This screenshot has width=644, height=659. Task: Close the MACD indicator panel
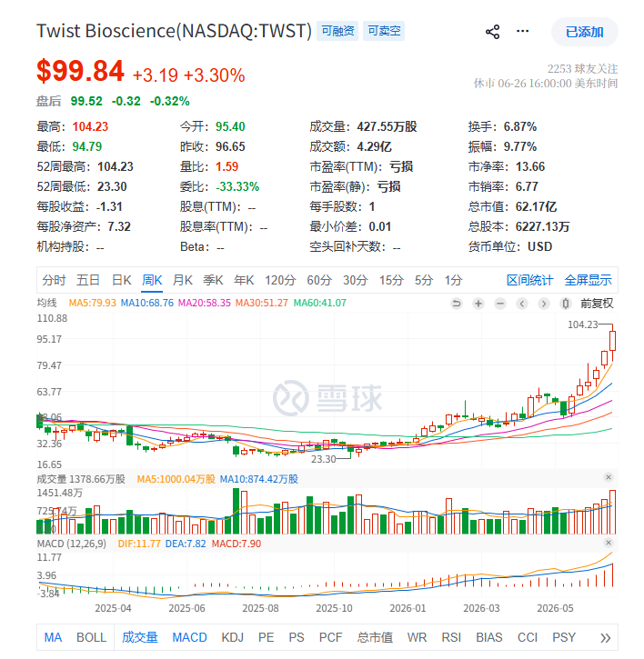click(609, 543)
